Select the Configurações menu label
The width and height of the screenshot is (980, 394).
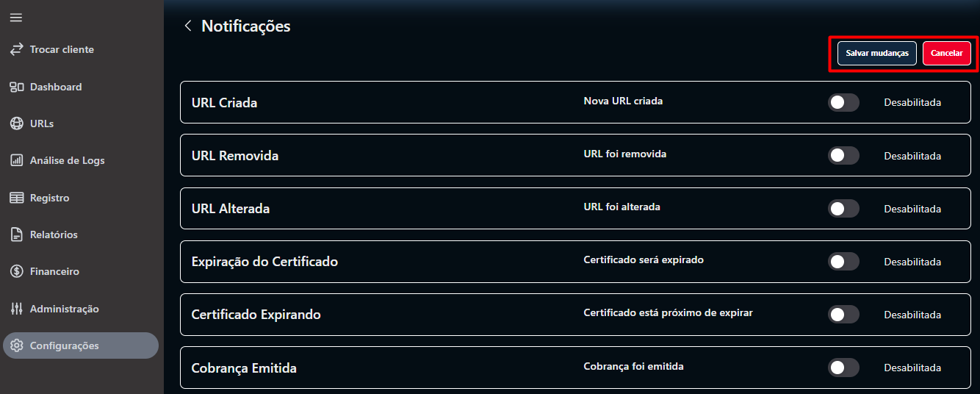(64, 345)
